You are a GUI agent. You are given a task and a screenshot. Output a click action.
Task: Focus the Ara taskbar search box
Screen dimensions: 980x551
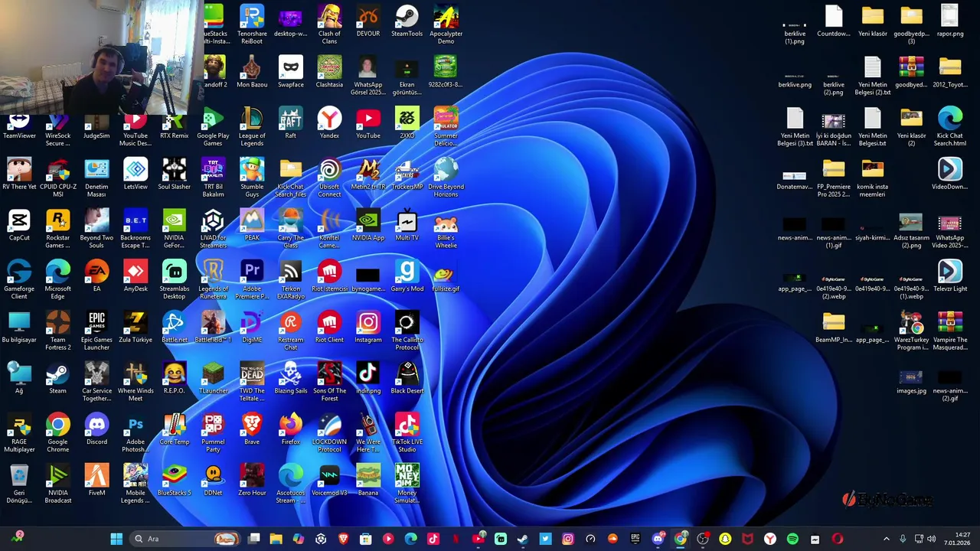(185, 539)
